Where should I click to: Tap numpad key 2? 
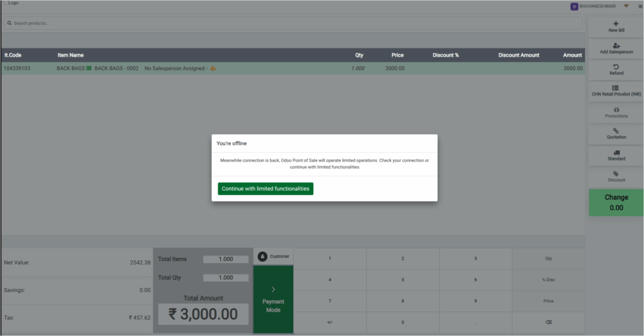pos(402,259)
